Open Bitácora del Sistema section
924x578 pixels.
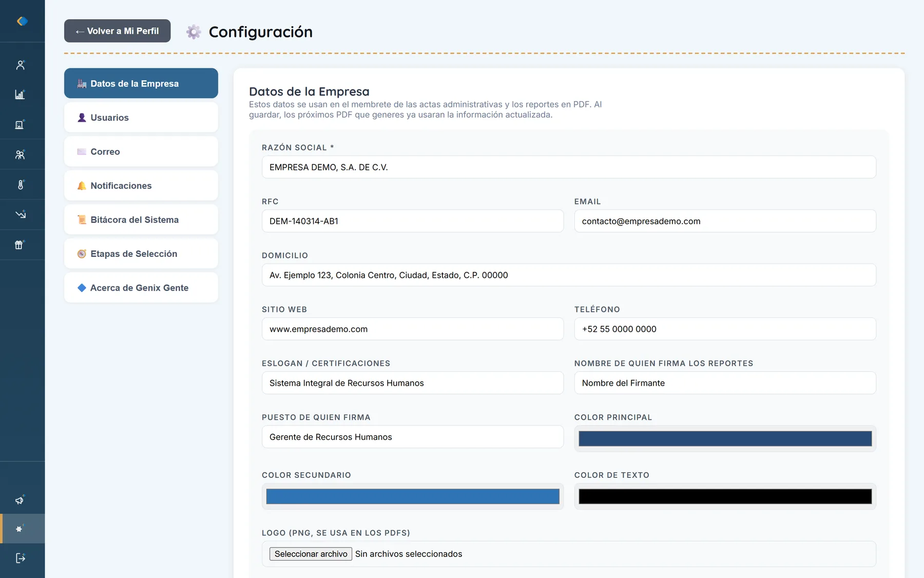pyautogui.click(x=141, y=219)
